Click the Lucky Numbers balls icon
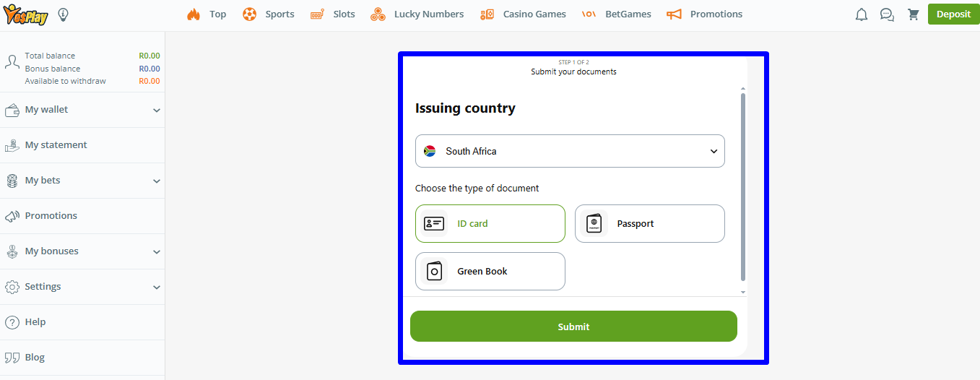980x380 pixels. [x=378, y=14]
